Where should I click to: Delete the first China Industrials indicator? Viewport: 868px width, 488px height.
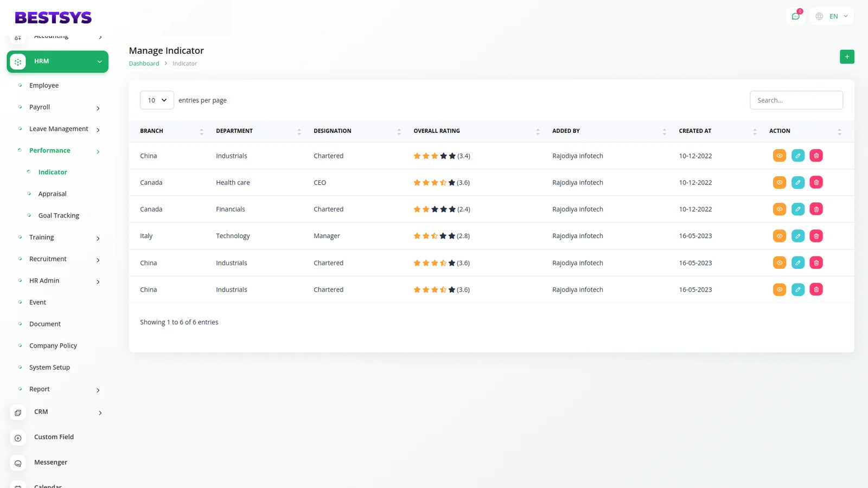tap(816, 156)
